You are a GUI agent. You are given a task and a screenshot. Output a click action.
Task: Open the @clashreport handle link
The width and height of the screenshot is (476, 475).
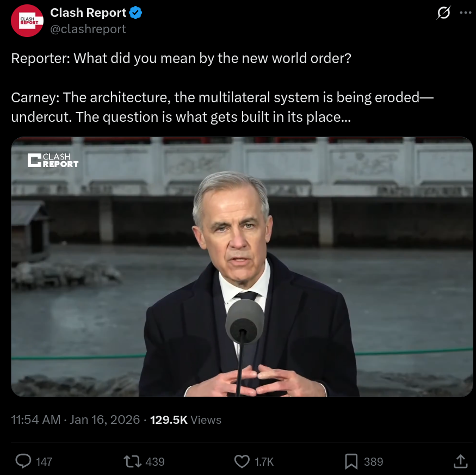point(88,29)
